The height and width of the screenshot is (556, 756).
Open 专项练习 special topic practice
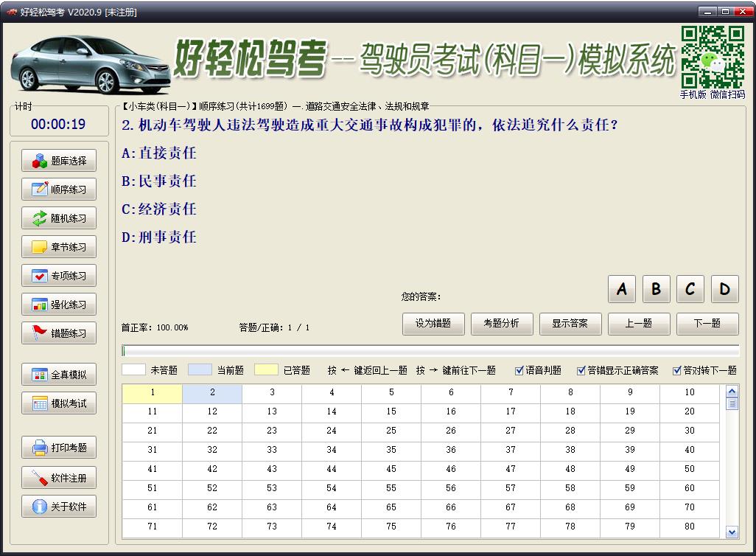click(59, 276)
